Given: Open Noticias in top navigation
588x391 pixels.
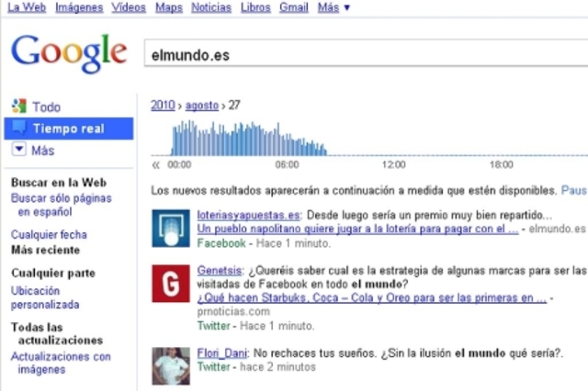Looking at the screenshot, I should [x=211, y=7].
